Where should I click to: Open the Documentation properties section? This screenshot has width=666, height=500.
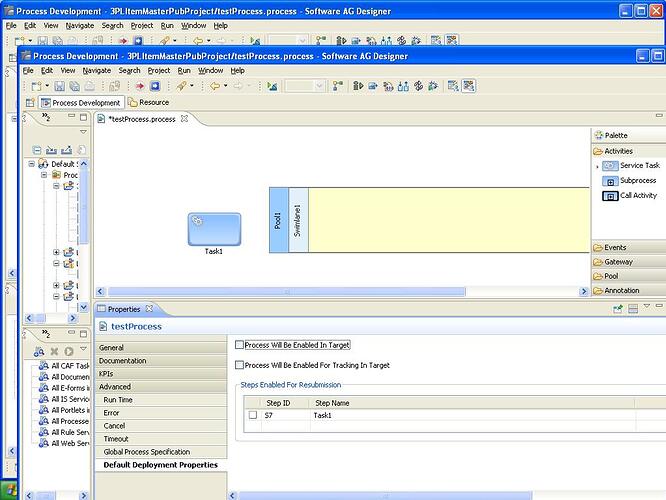click(161, 361)
